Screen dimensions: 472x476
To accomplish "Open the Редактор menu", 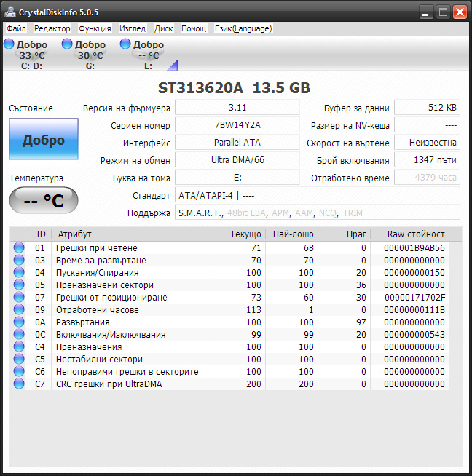I will [52, 28].
